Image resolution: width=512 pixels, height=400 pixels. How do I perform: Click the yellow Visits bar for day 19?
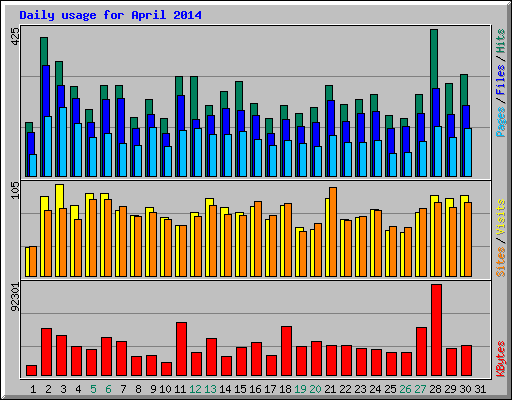(x=297, y=252)
